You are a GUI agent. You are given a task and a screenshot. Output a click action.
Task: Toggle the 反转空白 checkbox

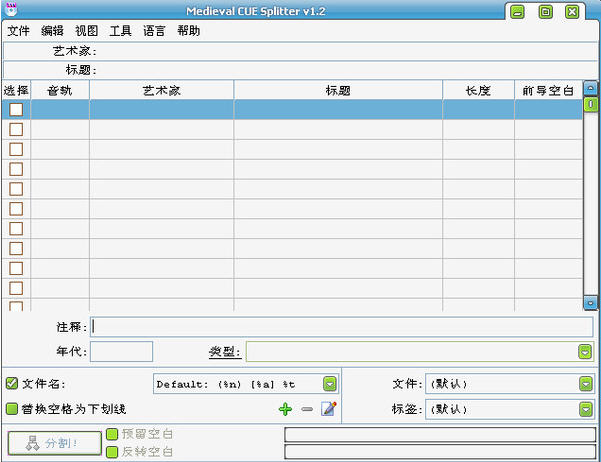pyautogui.click(x=112, y=452)
